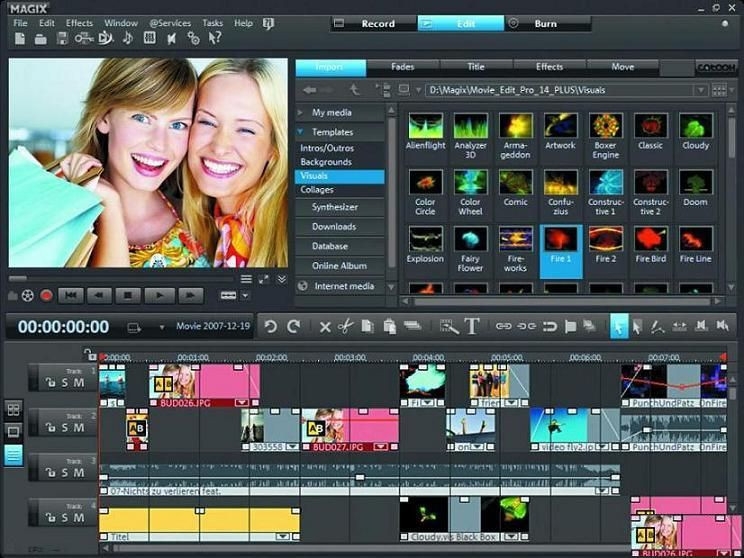The width and height of the screenshot is (744, 558).
Task: Click the Paste clipboard icon
Action: (390, 326)
